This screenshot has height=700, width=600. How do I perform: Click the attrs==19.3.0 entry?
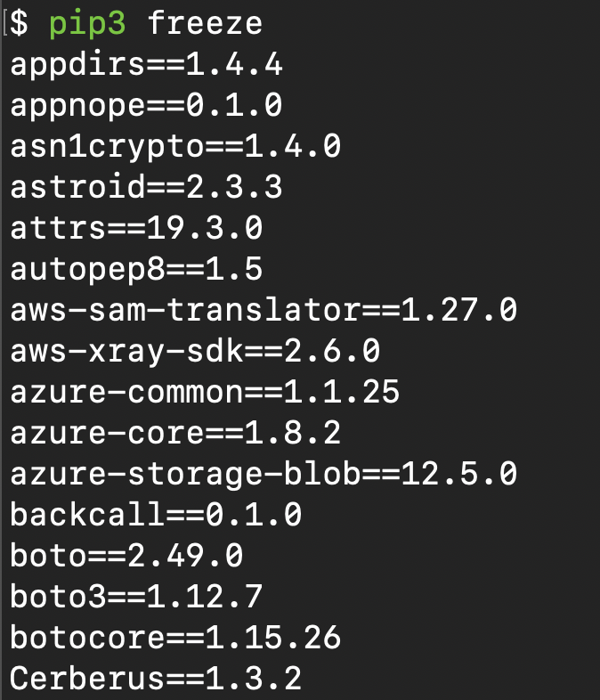[x=136, y=228]
